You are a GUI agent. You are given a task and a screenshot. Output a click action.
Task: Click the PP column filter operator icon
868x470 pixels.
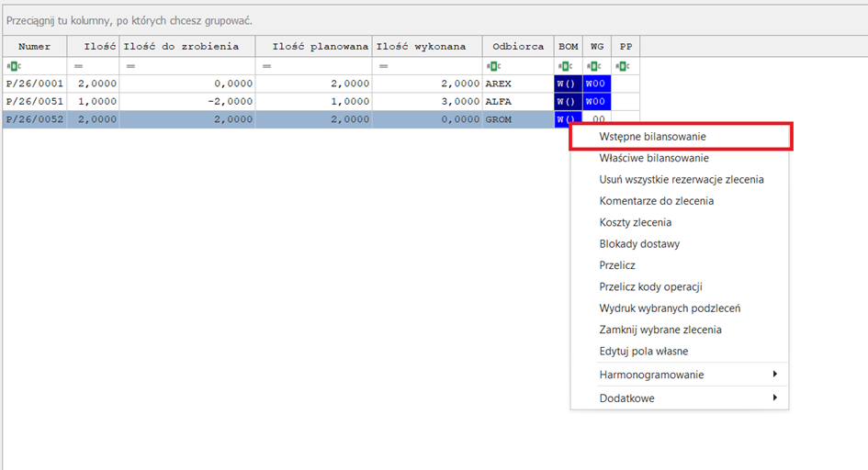[623, 66]
